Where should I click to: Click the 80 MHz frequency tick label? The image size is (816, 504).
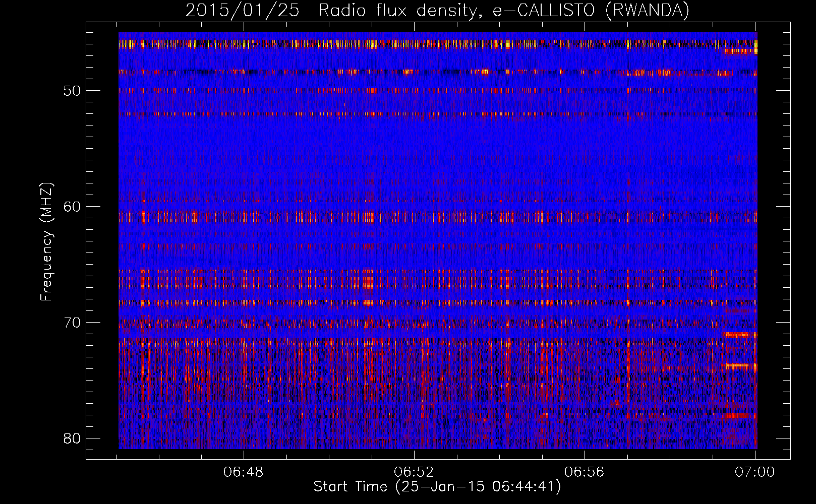[x=73, y=438]
